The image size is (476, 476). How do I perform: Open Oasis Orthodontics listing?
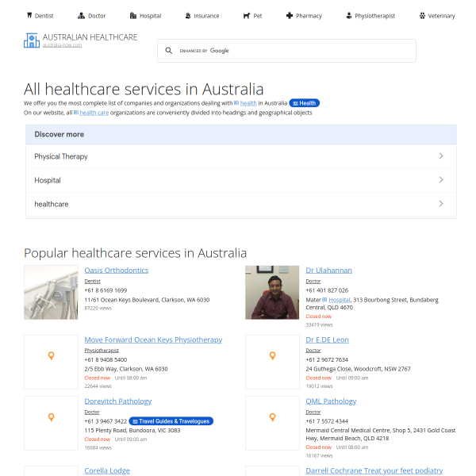tap(117, 271)
